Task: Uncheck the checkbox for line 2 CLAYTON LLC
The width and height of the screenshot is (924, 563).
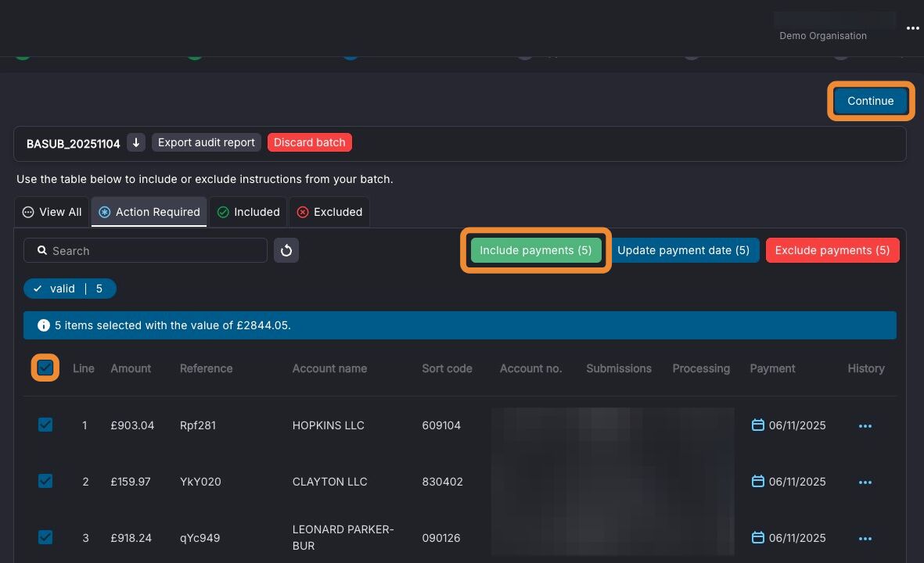Action: coord(45,481)
